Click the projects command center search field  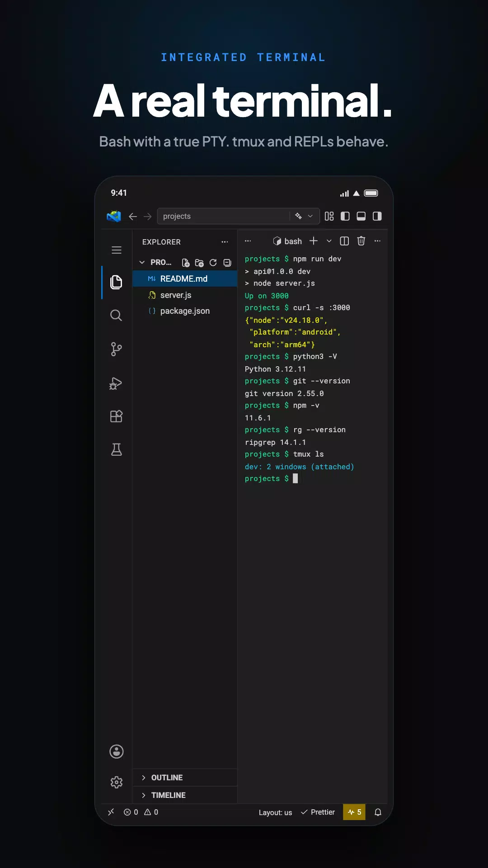224,216
